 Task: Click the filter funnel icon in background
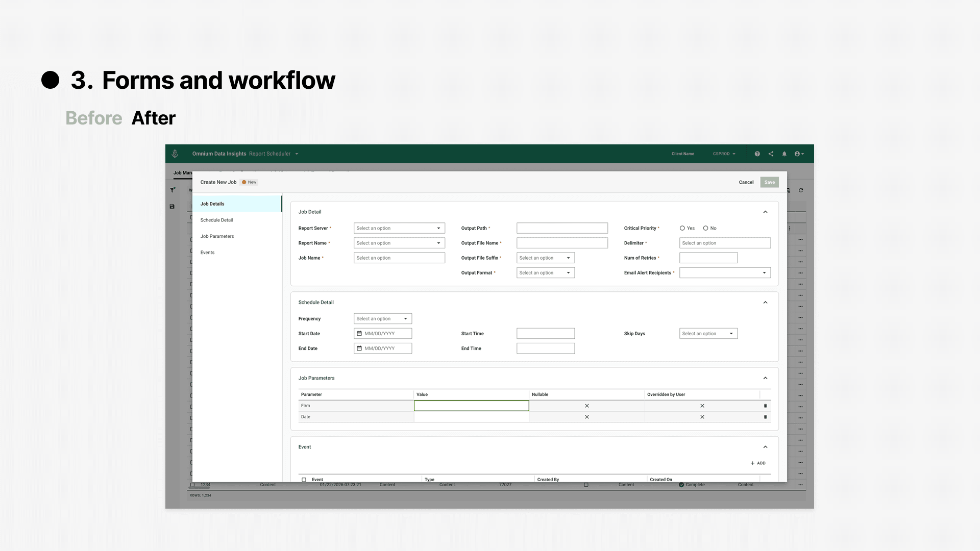click(x=173, y=190)
